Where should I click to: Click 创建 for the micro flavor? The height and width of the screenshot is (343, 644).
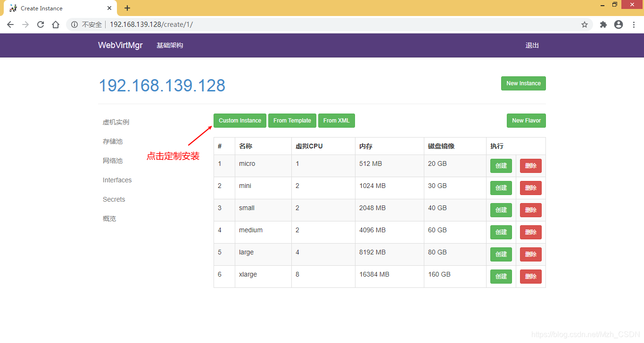click(501, 166)
